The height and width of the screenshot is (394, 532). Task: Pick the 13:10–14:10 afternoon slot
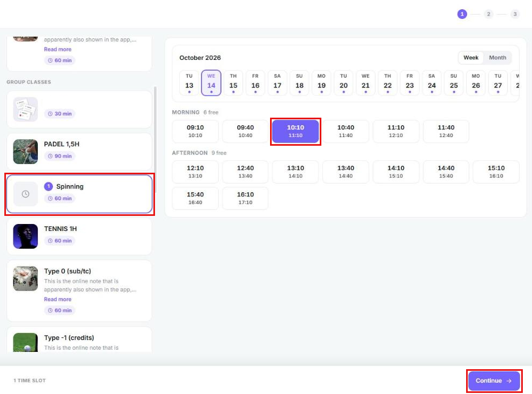295,172
